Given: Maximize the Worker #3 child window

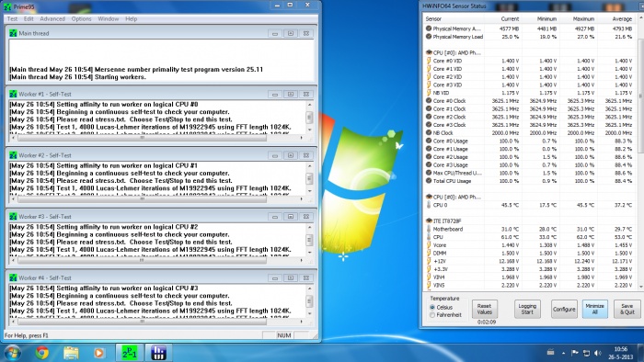Looking at the screenshot, I should click(291, 217).
